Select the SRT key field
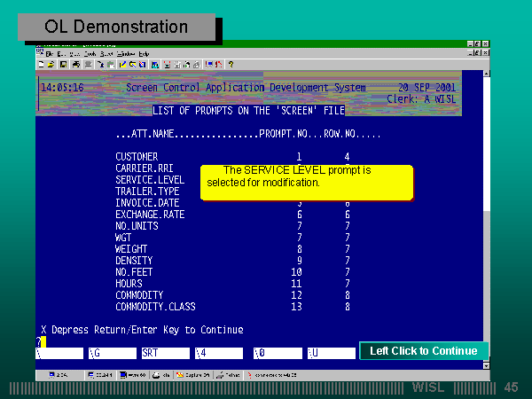Screen dimensions: 532x399 click(166, 353)
